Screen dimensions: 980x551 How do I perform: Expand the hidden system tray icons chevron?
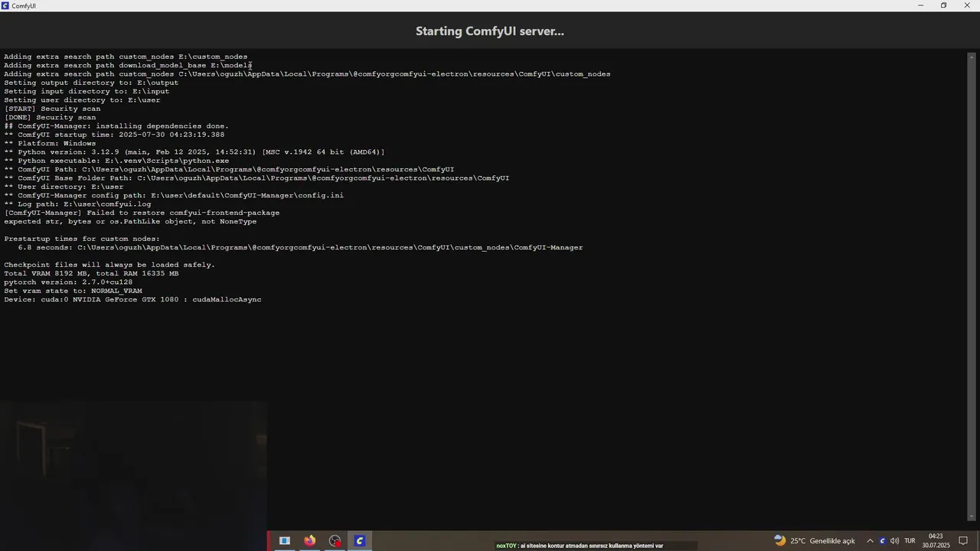(870, 541)
